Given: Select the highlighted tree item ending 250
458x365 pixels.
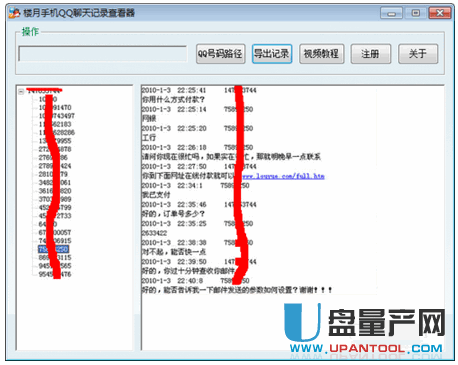Looking at the screenshot, I should 54,249.
